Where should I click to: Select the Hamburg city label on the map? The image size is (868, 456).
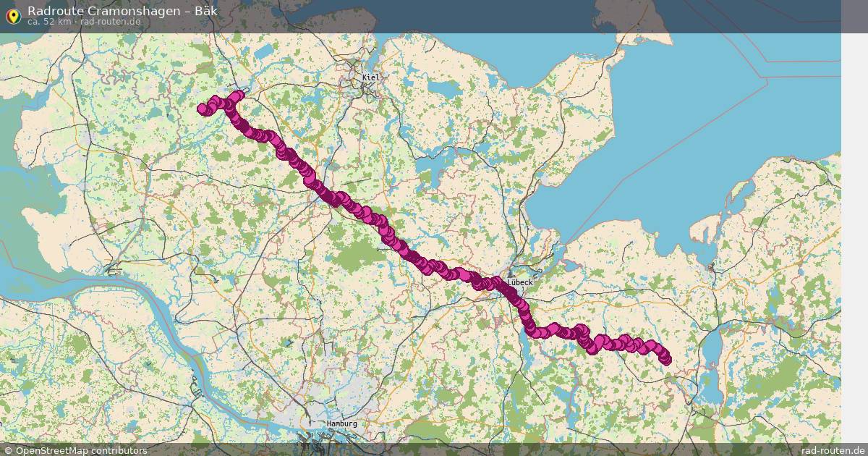[342, 423]
